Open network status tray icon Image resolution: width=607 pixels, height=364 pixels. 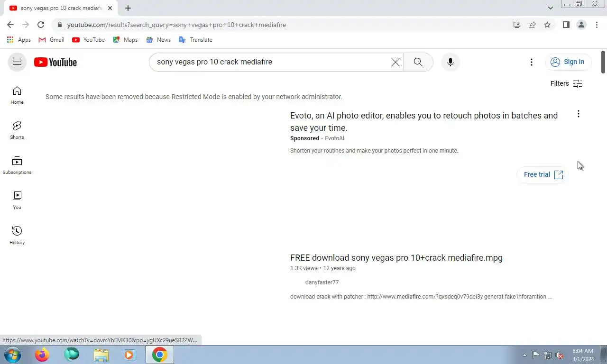548,355
